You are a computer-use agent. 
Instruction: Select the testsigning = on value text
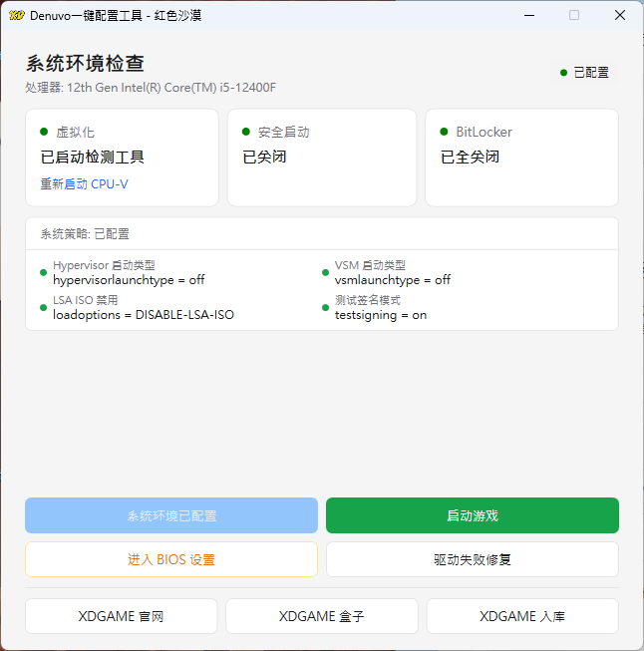click(x=380, y=315)
